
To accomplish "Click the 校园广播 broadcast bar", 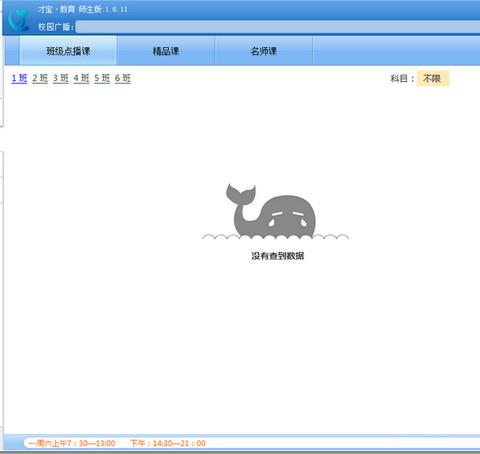I will coord(278,27).
